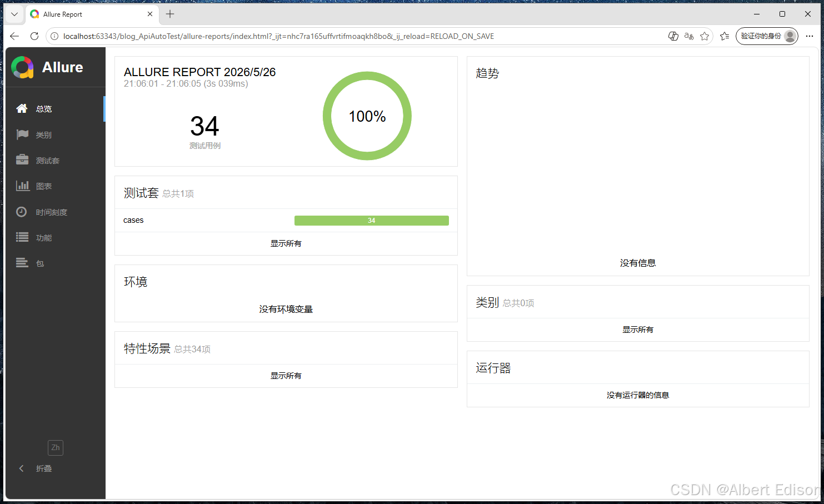Minimize the browser window
The height and width of the screenshot is (504, 824).
757,14
